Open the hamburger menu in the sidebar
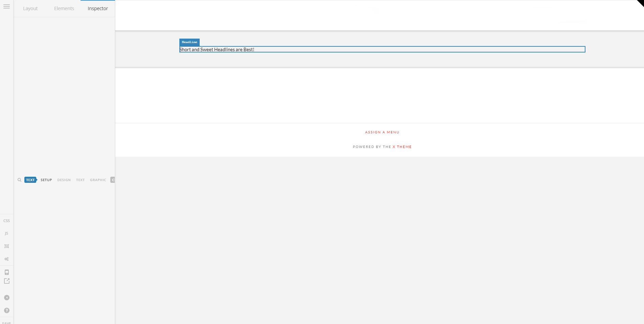 click(6, 6)
